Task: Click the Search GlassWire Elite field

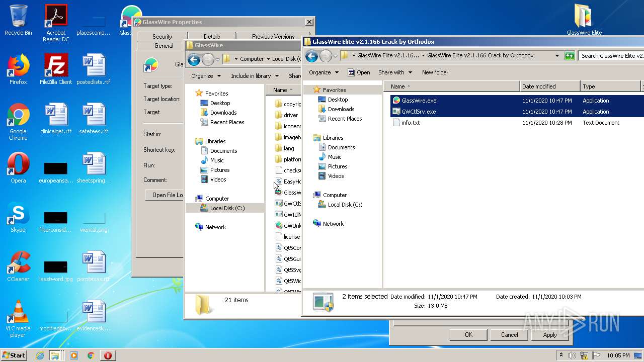Action: pos(611,56)
